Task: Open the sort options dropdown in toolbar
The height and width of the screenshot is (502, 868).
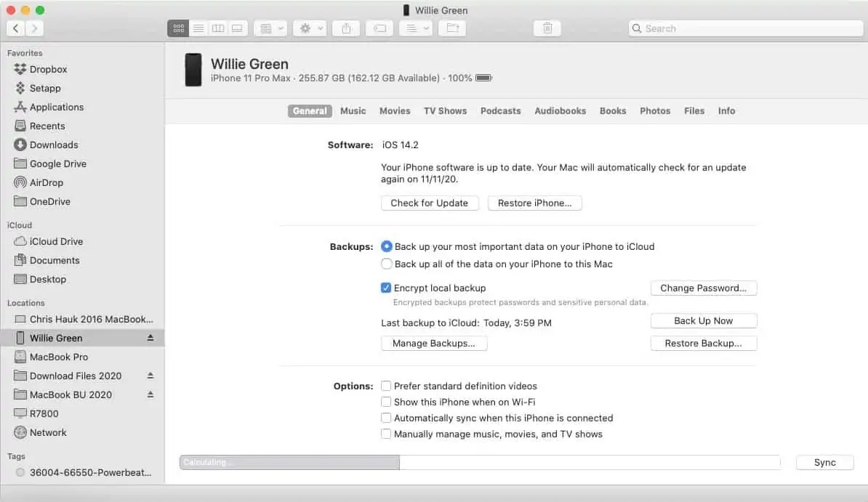Action: tap(416, 28)
